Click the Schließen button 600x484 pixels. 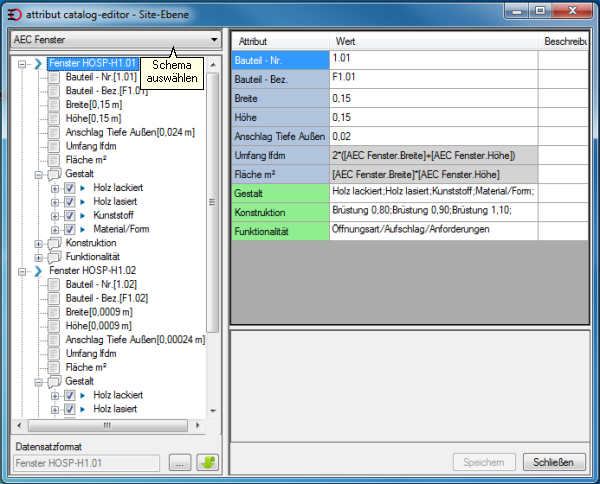pyautogui.click(x=554, y=462)
